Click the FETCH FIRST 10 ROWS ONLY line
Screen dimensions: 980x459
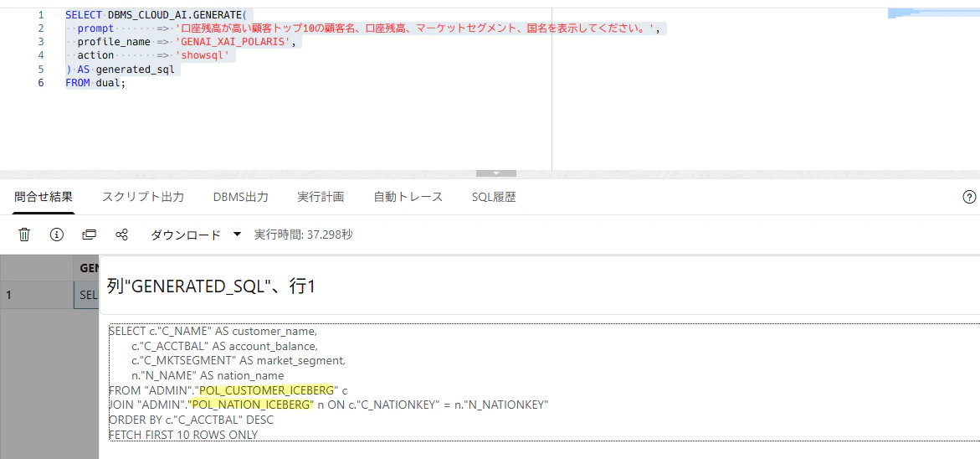183,434
